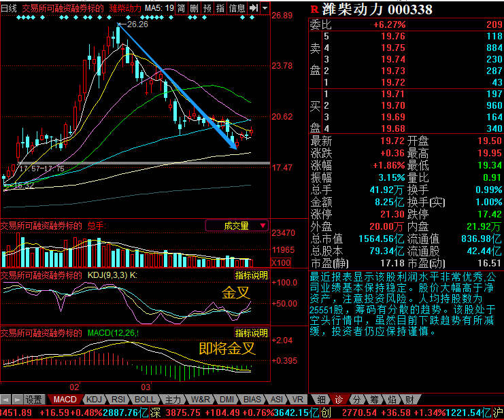Open the 设置 settings button
This screenshot has height=420, width=504.
click(x=34, y=400)
